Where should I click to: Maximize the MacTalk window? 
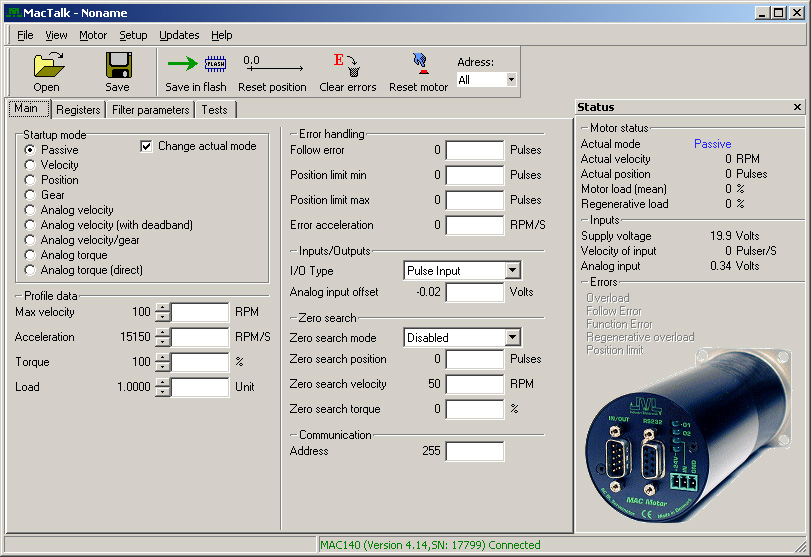coord(779,13)
